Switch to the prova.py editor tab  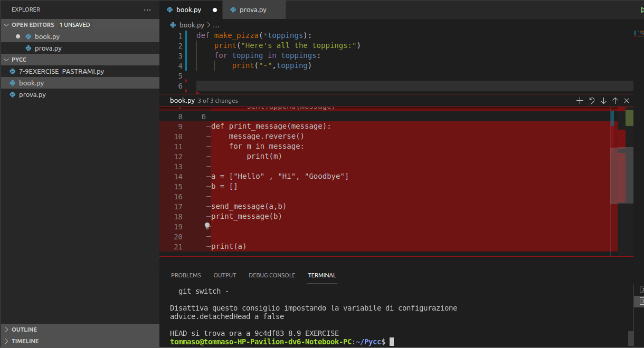click(253, 9)
